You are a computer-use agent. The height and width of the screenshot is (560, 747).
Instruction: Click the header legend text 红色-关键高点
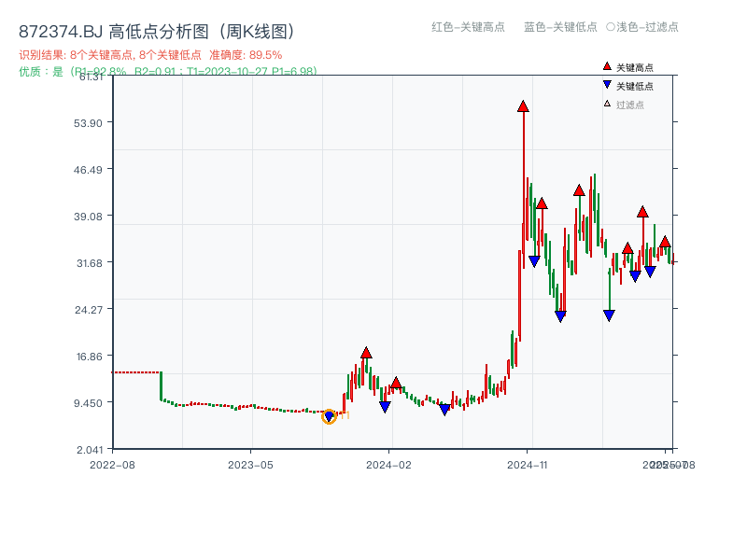tap(468, 27)
